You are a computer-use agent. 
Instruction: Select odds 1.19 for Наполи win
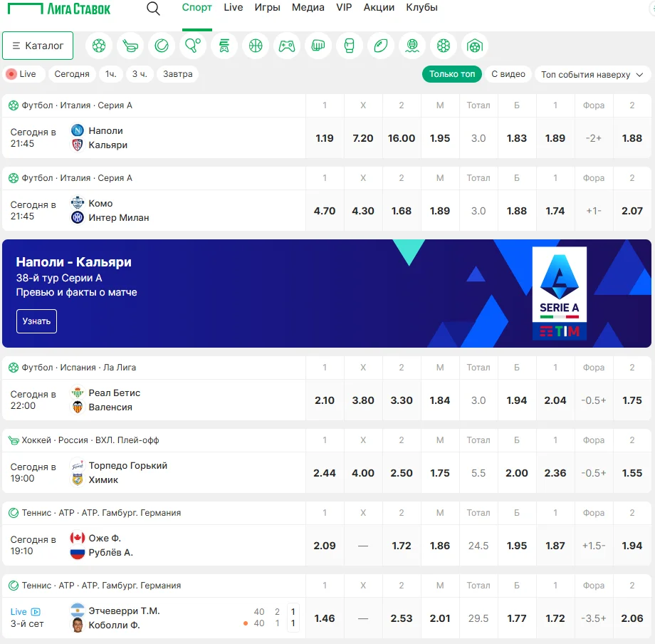pyautogui.click(x=325, y=138)
